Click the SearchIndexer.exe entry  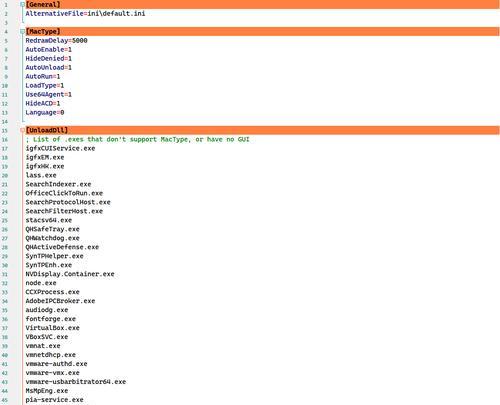[x=58, y=184]
